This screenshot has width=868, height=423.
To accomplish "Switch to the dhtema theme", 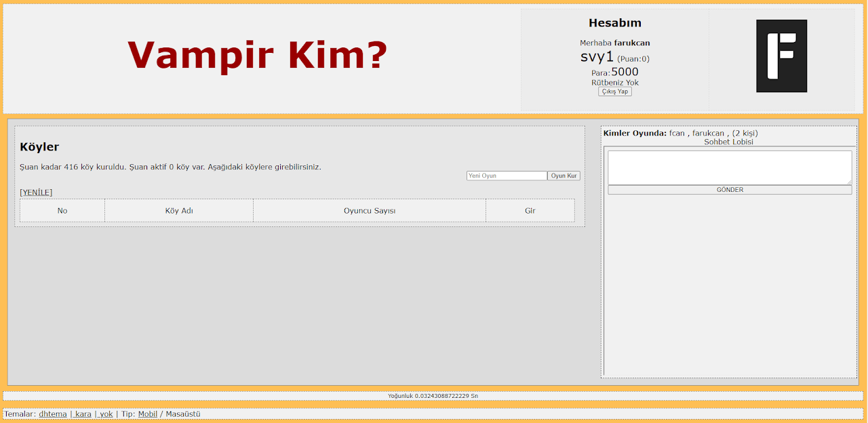I will pyautogui.click(x=53, y=414).
